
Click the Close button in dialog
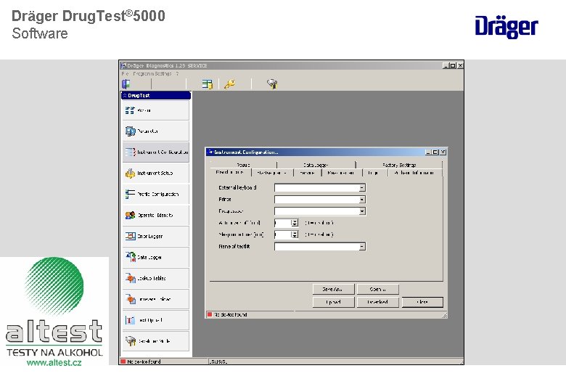[x=422, y=302]
